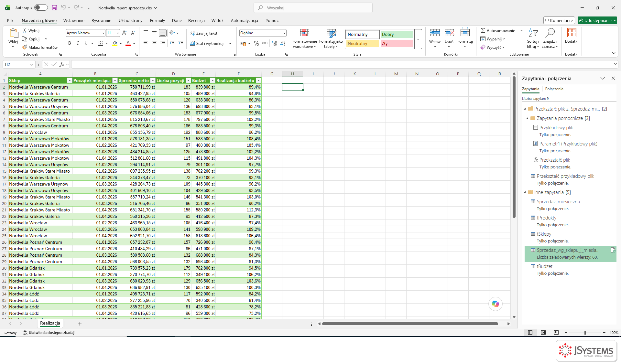Image resolution: width=621 pixels, height=364 pixels.
Task: Click percent style button
Action: click(256, 43)
